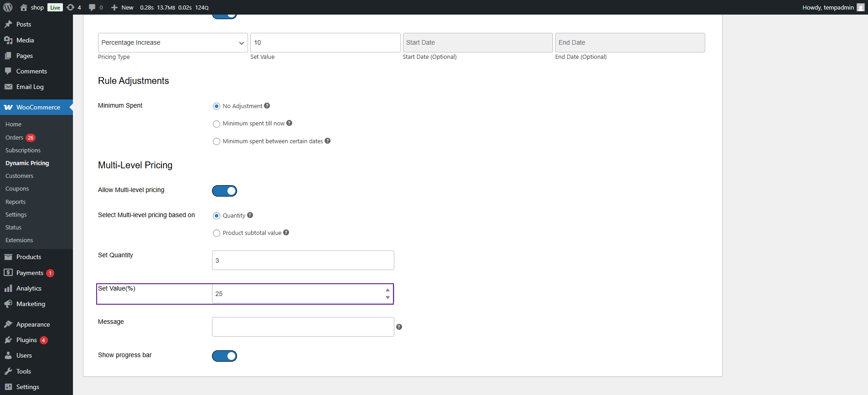The image size is (868, 395).
Task: Disable the Allow Multi-level pricing toggle
Action: pyautogui.click(x=224, y=191)
